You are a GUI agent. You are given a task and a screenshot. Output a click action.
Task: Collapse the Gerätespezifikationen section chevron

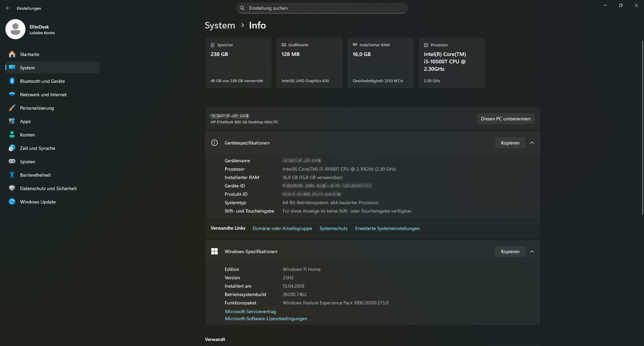(x=532, y=143)
